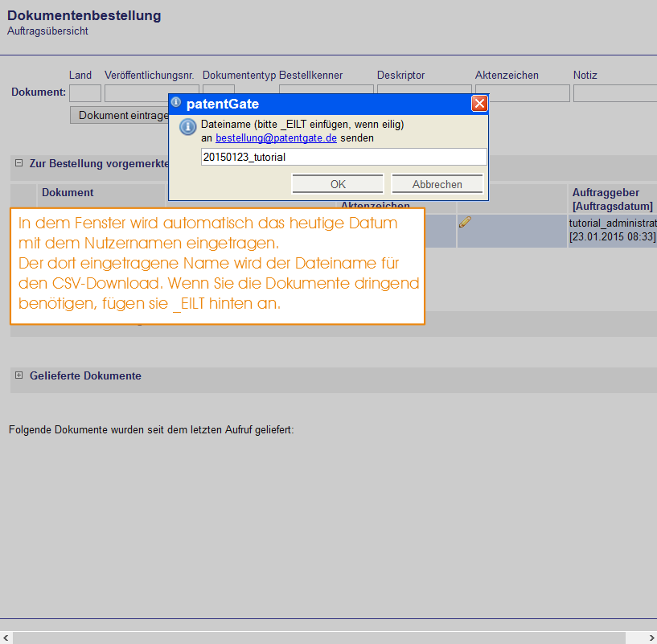Click the 'Gelieferte Dokumente' section title
The height and width of the screenshot is (644, 657).
coord(85,375)
